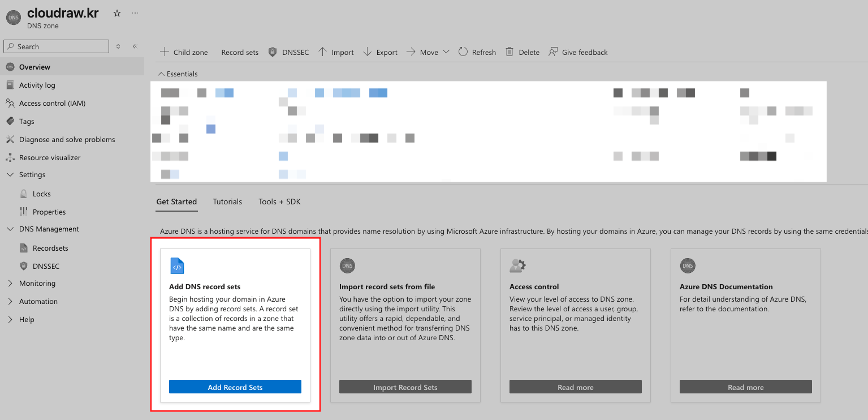Click the Recordsets code file icon
The image size is (868, 420).
click(x=24, y=248)
